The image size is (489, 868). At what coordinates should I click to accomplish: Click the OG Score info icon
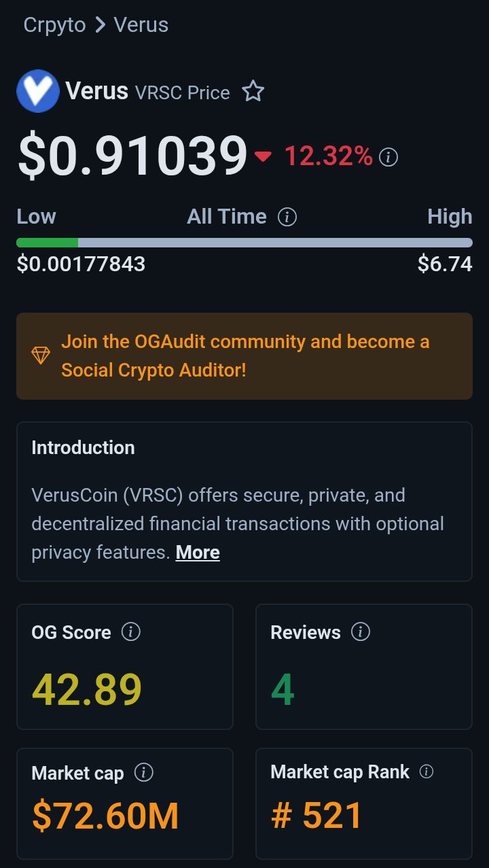[130, 631]
